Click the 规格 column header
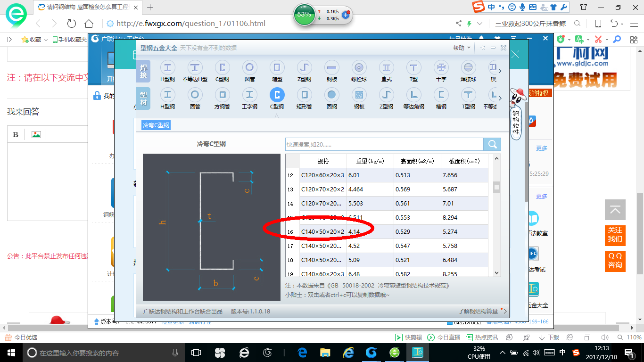 (x=323, y=161)
